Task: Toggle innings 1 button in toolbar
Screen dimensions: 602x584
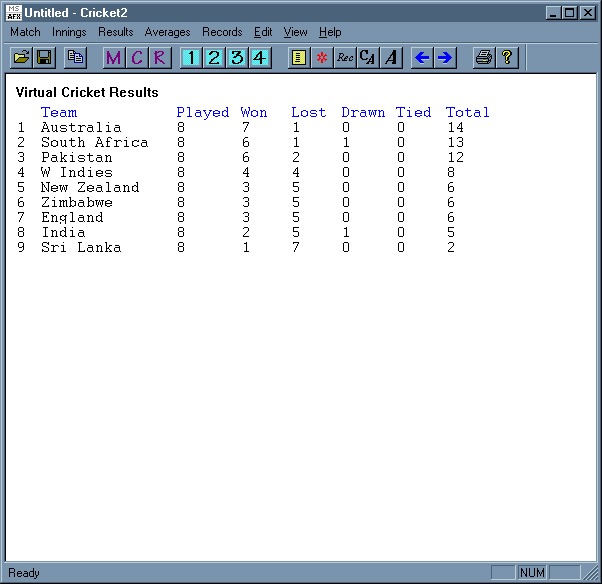Action: 191,58
